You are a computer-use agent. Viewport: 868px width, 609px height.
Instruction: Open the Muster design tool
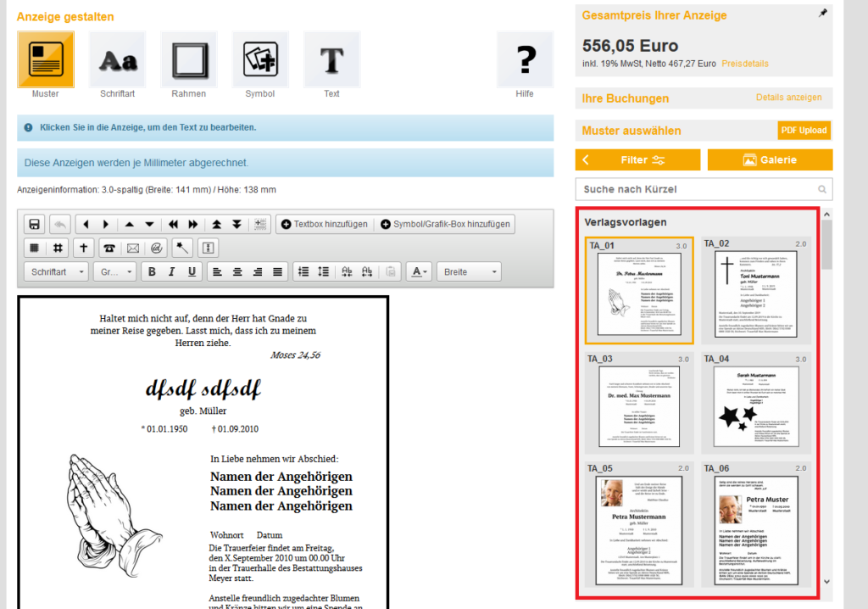click(x=46, y=60)
